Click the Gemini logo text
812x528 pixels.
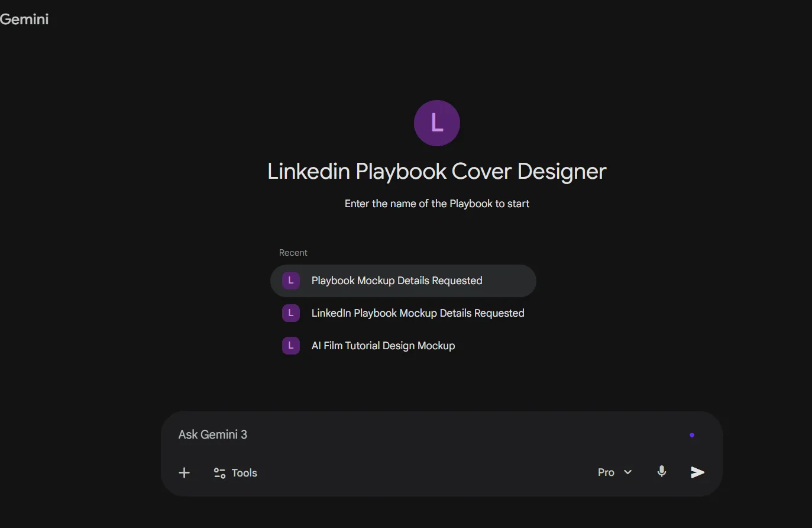click(24, 19)
